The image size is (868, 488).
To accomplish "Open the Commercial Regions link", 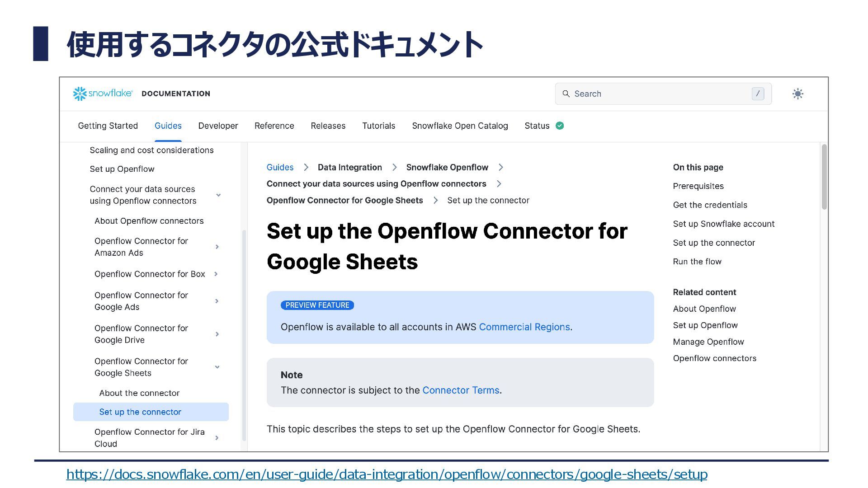I will 524,327.
